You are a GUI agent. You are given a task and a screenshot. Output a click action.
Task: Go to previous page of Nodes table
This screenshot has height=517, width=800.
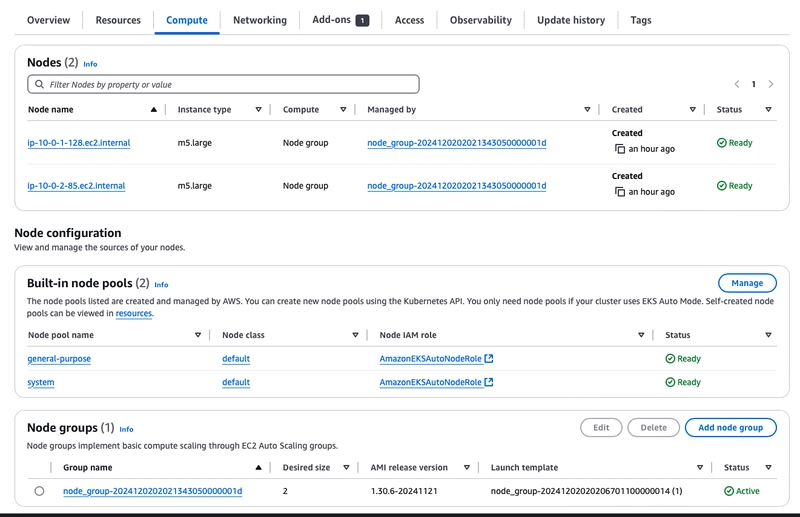click(x=737, y=85)
